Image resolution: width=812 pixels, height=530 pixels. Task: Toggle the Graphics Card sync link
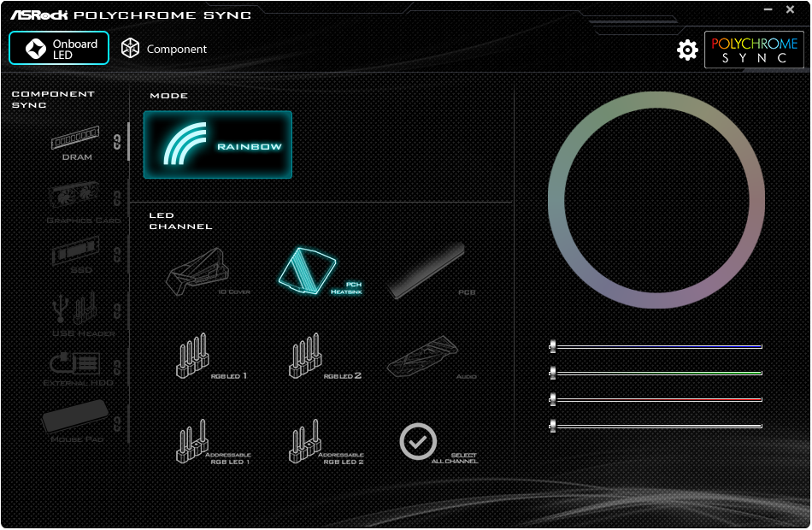tap(117, 198)
